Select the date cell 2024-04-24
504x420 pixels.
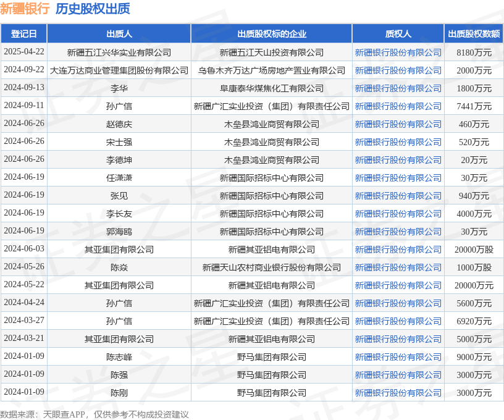click(x=24, y=303)
